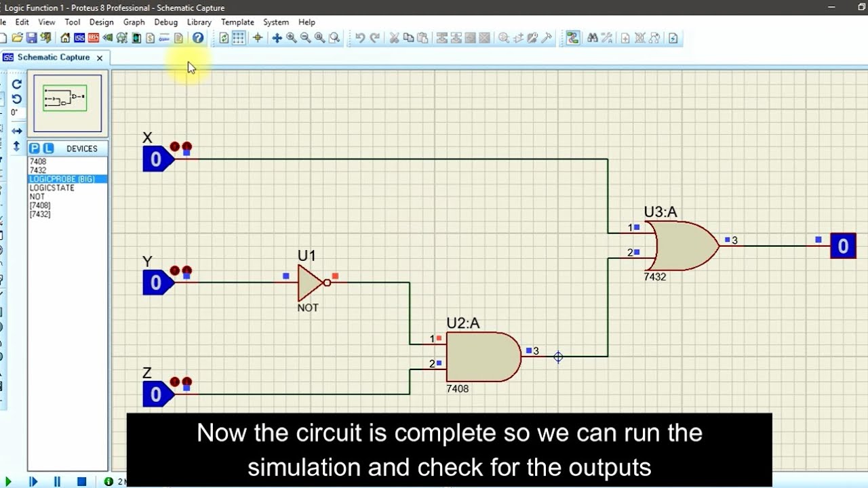Zoom in with the magnifier plus icon
Viewport: 868px width, 488px height.
292,38
